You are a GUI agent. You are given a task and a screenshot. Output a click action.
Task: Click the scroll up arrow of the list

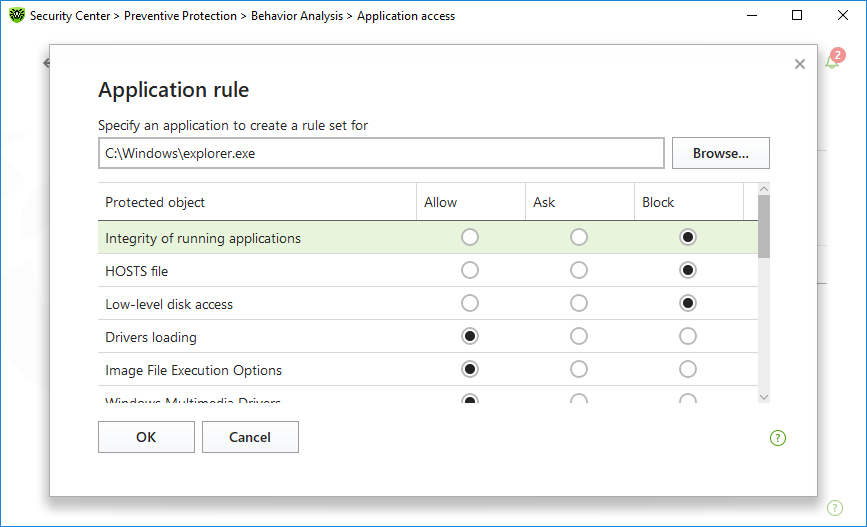[764, 189]
